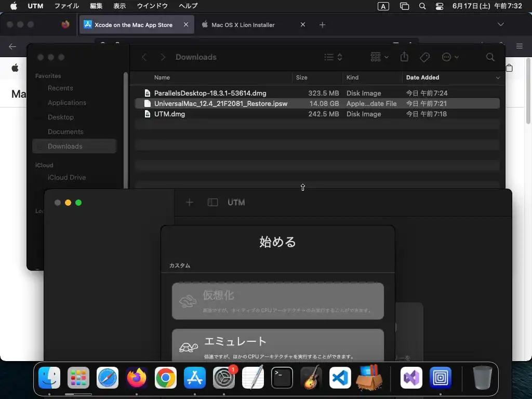Click the Finder share icon
The image size is (532, 399).
coord(404,57)
